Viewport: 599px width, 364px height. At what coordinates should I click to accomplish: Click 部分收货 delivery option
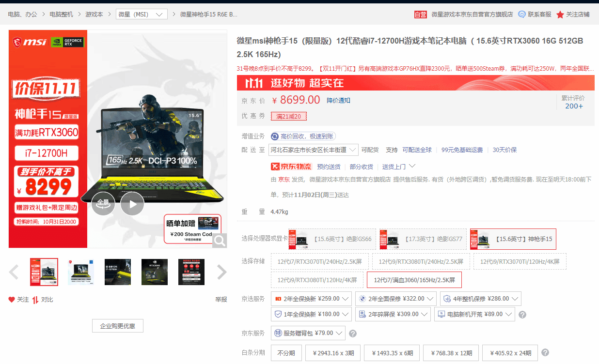(362, 167)
